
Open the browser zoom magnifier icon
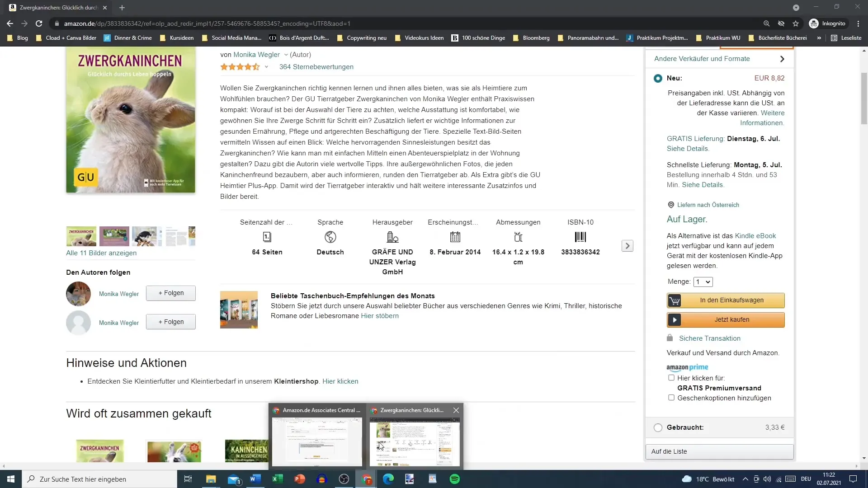[766, 23]
